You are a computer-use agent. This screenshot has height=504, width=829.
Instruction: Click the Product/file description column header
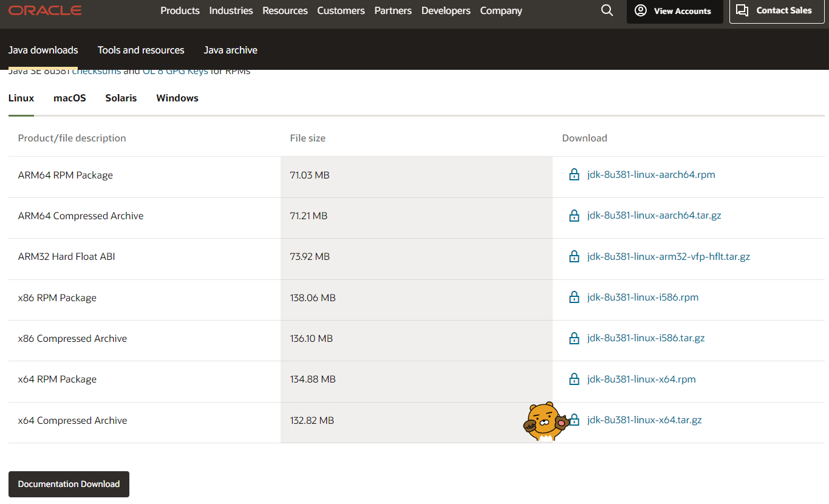[x=72, y=138]
